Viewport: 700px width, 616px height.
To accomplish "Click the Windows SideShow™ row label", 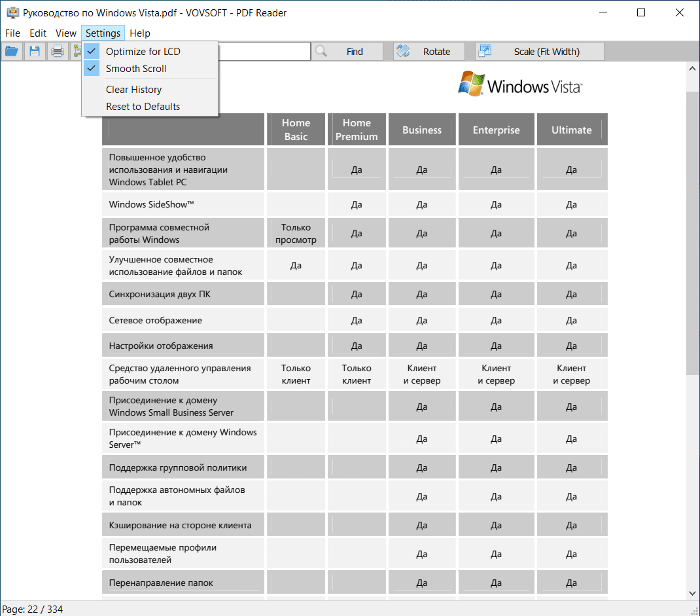I will (x=151, y=205).
